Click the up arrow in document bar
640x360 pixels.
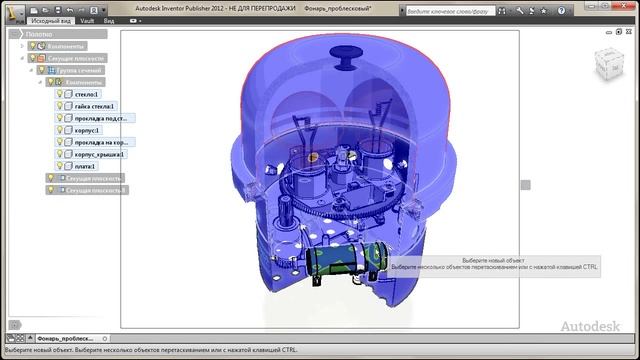click(x=30, y=338)
